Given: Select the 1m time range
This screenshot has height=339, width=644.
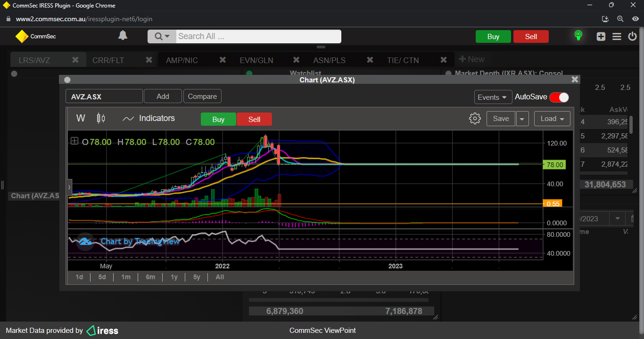Looking at the screenshot, I should coord(126,277).
